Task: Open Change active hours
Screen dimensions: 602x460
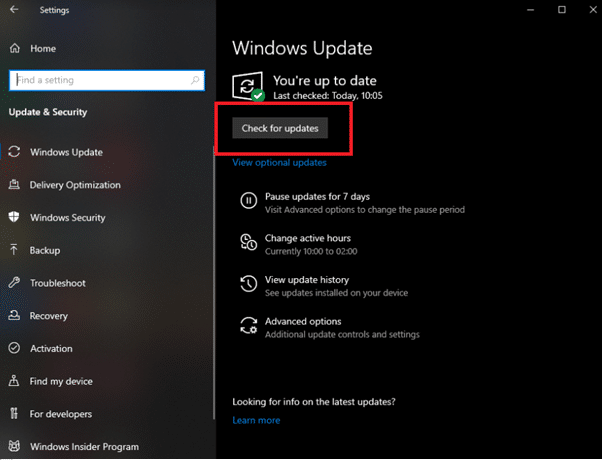Action: tap(308, 238)
